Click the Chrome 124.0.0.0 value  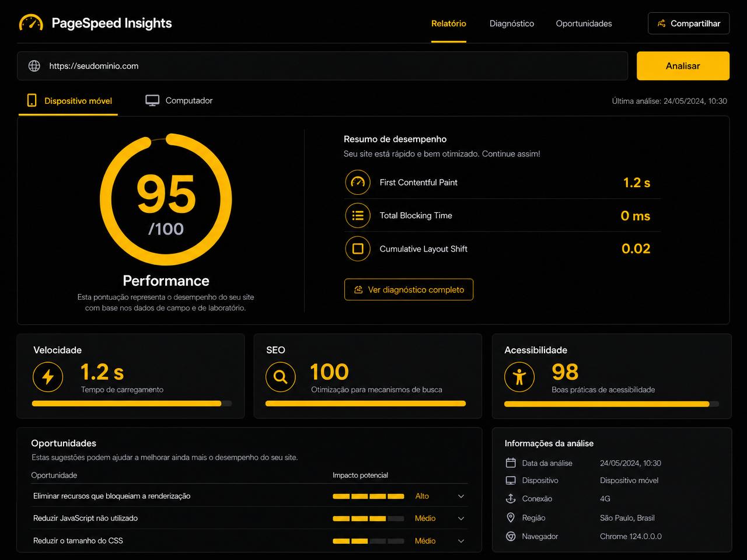(631, 537)
